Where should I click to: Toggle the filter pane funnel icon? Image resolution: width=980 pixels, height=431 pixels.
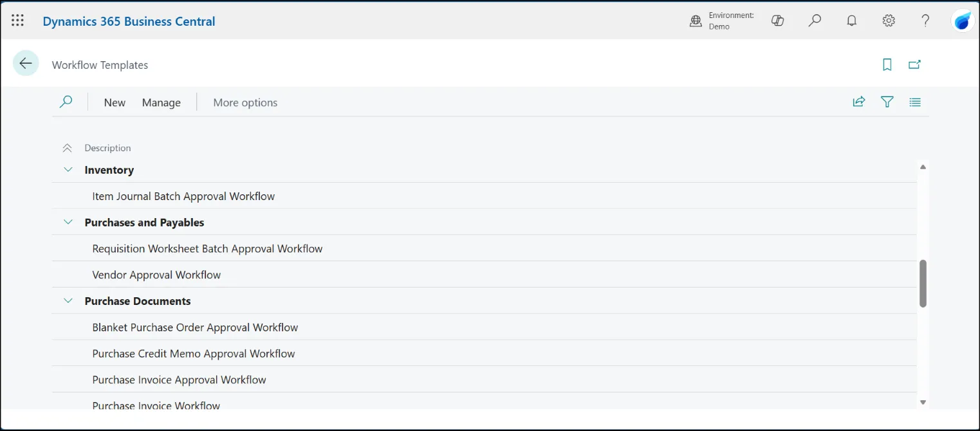coord(887,102)
